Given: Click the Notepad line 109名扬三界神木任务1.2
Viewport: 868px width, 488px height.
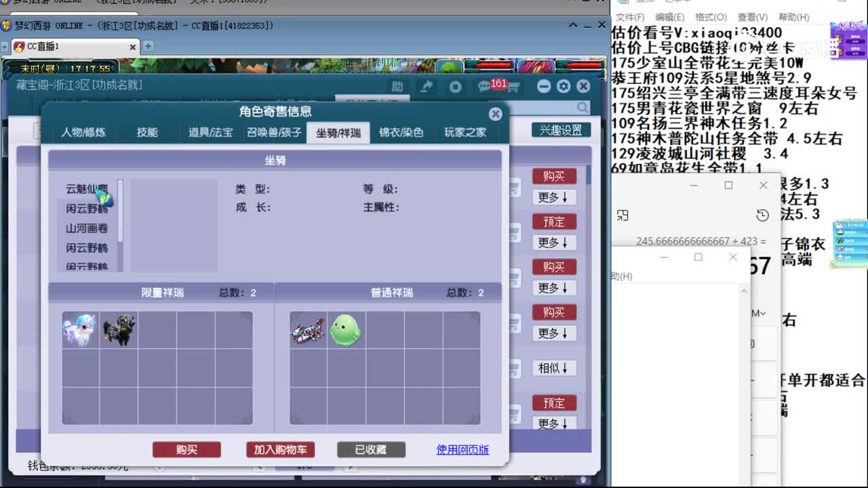Looking at the screenshot, I should [x=699, y=123].
